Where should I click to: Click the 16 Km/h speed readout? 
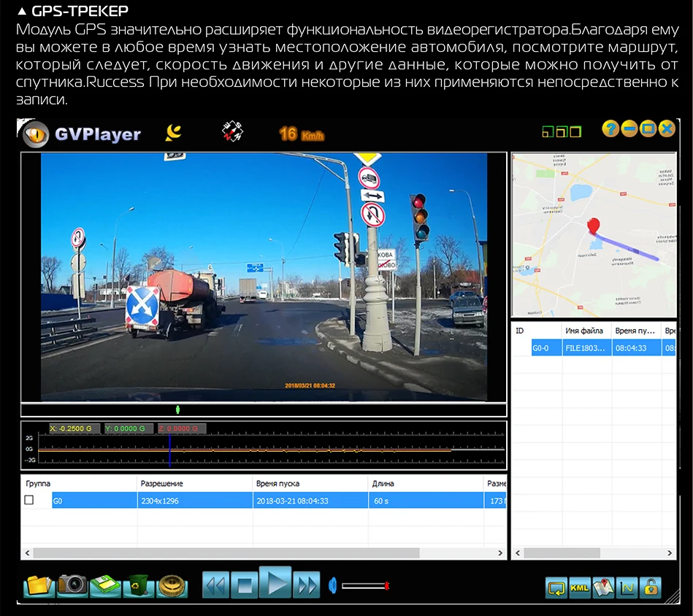(302, 134)
